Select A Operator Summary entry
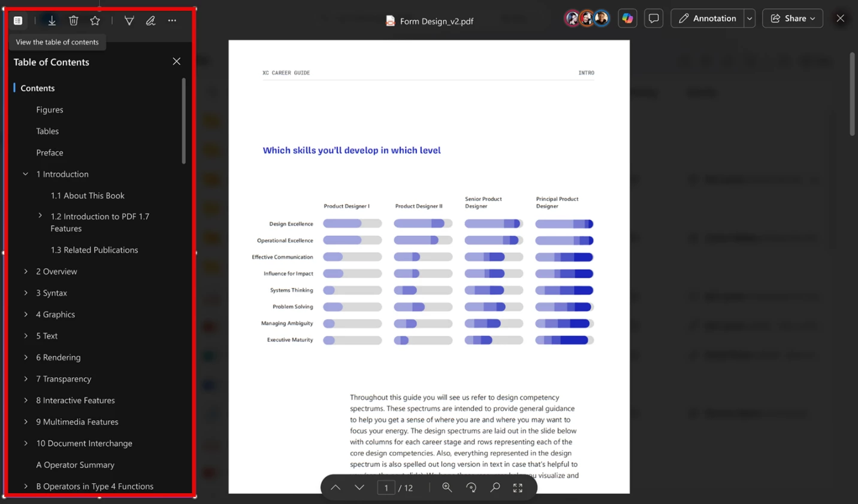The height and width of the screenshot is (504, 858). pyautogui.click(x=75, y=465)
